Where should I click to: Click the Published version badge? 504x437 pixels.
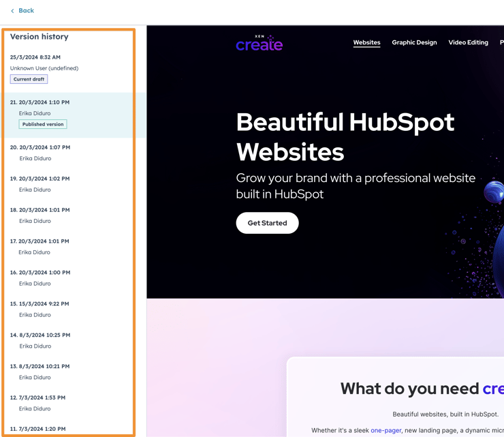pyautogui.click(x=43, y=124)
